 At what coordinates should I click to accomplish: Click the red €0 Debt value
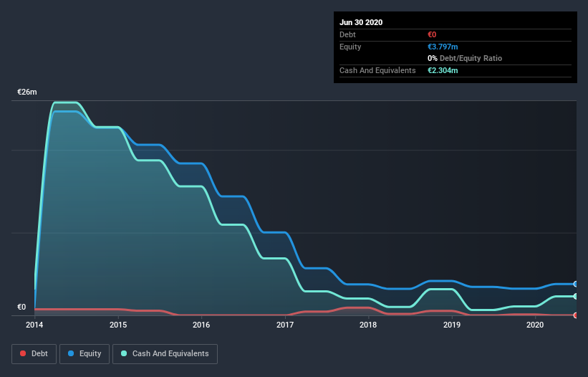[432, 34]
